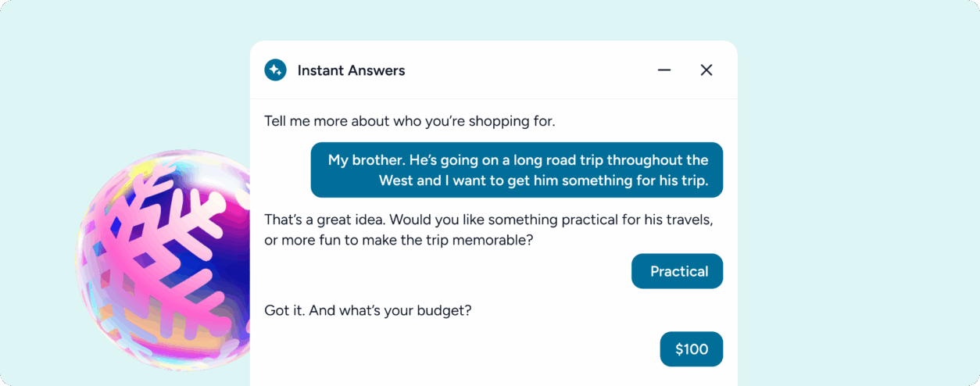The image size is (980, 386).
Task: Click empty header space left of minimize button
Action: (x=531, y=70)
